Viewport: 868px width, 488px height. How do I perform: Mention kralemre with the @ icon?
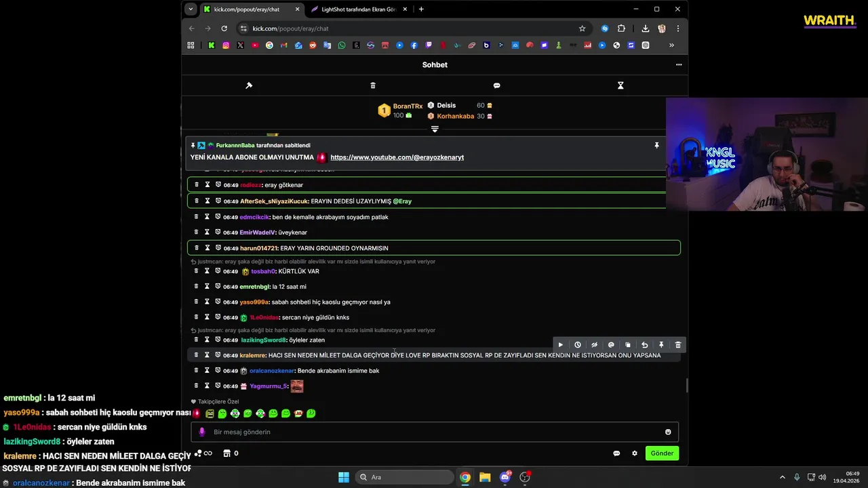pos(611,345)
